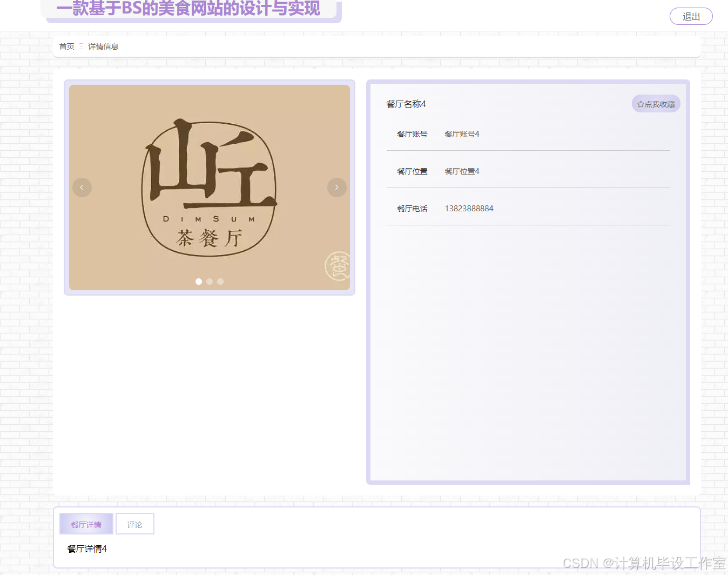Screen dimensions: 728x575
Task: Select first carousel indicator dot
Action: 199,282
